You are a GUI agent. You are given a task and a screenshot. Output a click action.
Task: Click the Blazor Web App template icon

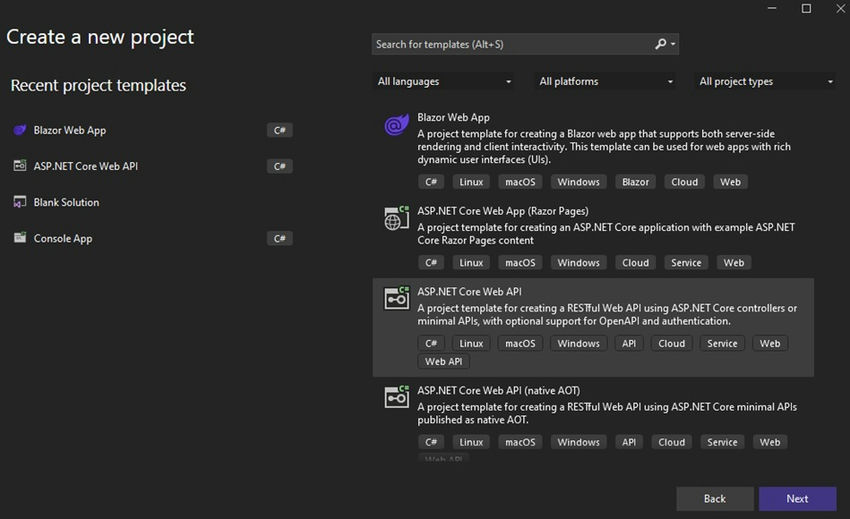click(x=396, y=127)
